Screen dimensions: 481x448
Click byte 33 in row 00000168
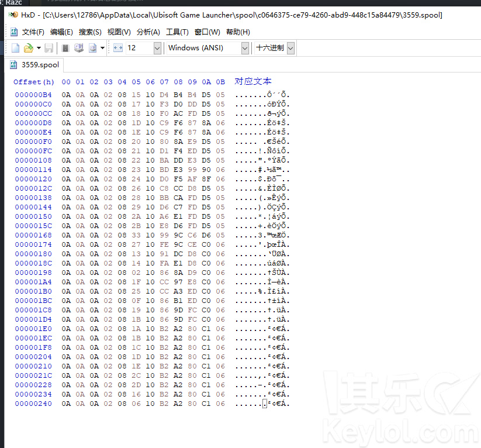click(136, 235)
